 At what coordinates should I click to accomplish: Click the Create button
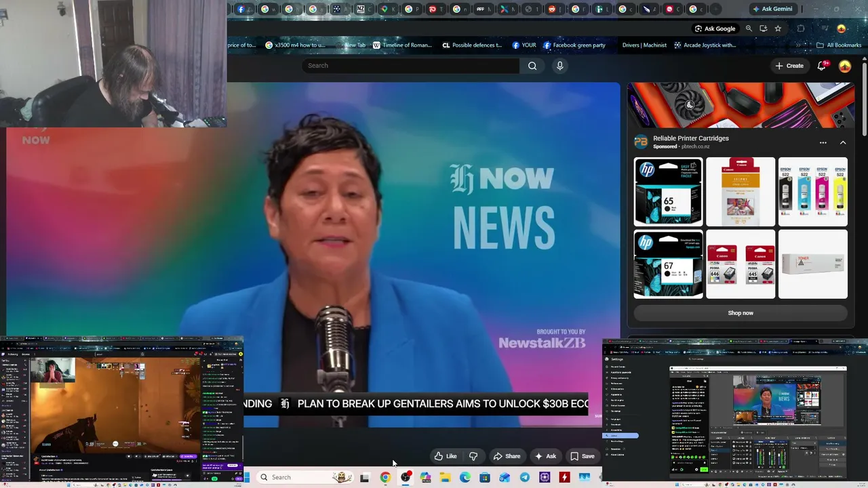(789, 66)
